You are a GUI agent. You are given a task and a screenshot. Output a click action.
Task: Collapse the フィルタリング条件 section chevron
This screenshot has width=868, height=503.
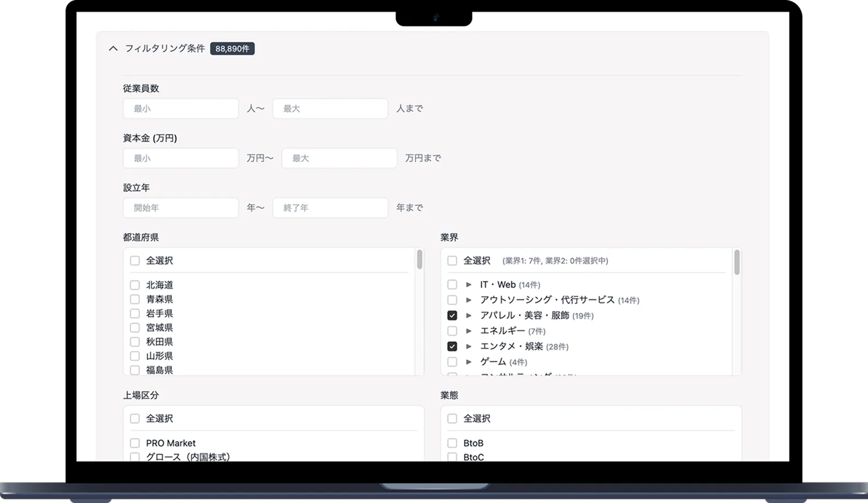tap(113, 49)
